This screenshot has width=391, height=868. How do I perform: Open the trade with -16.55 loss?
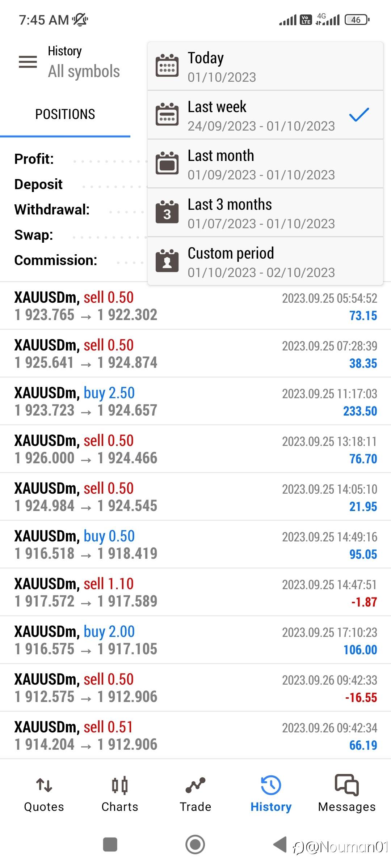[x=195, y=688]
